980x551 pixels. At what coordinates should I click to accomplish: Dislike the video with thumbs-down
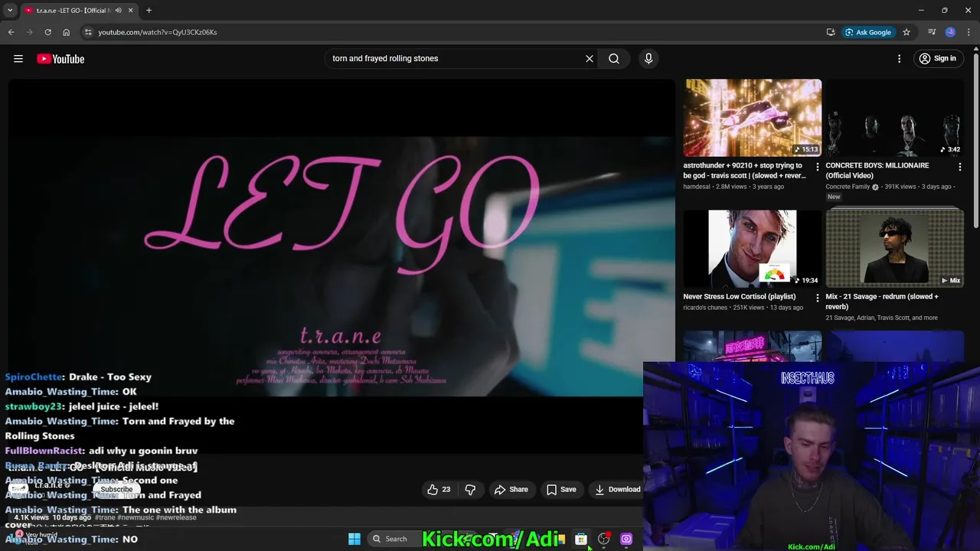coord(470,490)
